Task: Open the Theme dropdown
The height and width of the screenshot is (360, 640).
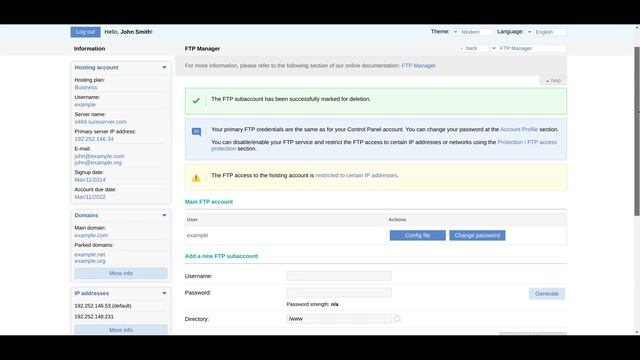Action: (x=472, y=32)
